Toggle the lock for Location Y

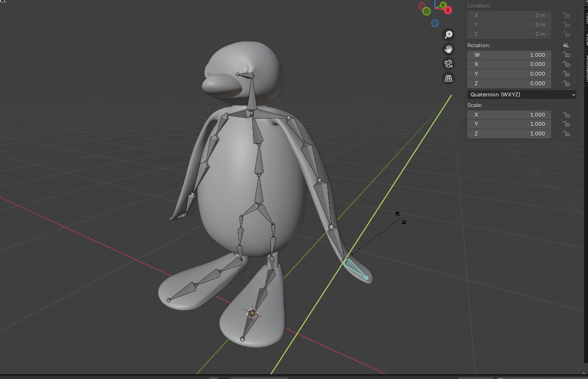tap(566, 25)
